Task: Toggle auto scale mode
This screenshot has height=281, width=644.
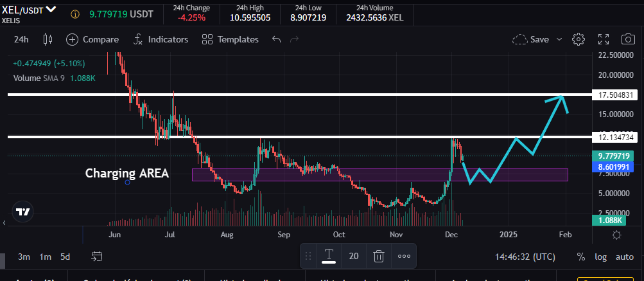Action: [x=624, y=257]
